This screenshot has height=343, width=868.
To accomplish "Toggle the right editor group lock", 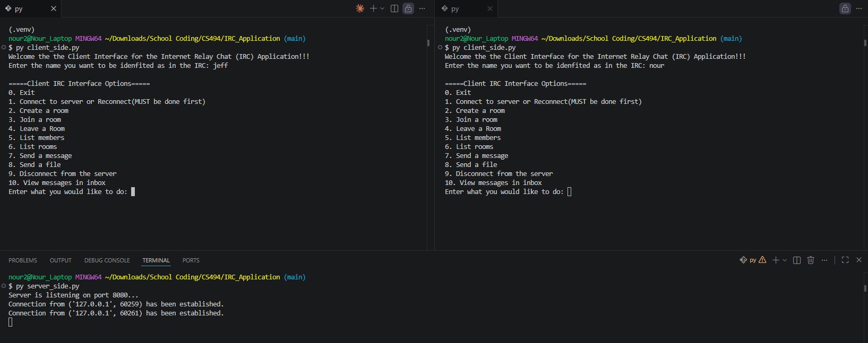I will (845, 8).
